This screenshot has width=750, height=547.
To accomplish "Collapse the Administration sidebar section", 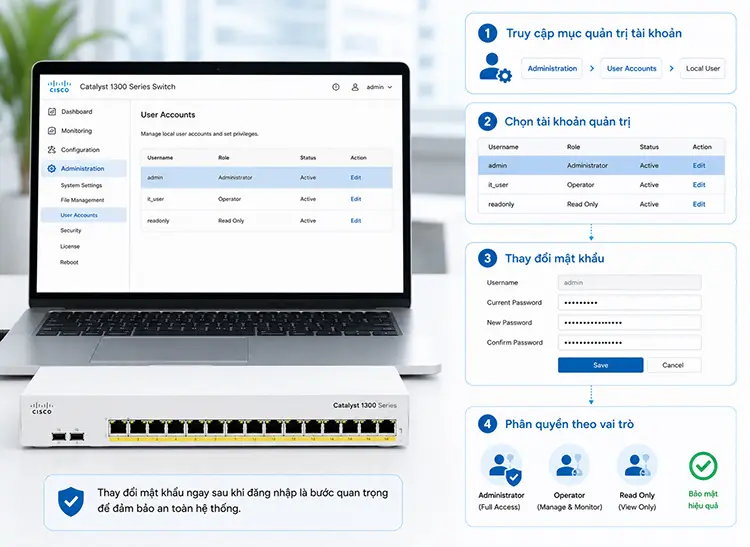I will 84,168.
